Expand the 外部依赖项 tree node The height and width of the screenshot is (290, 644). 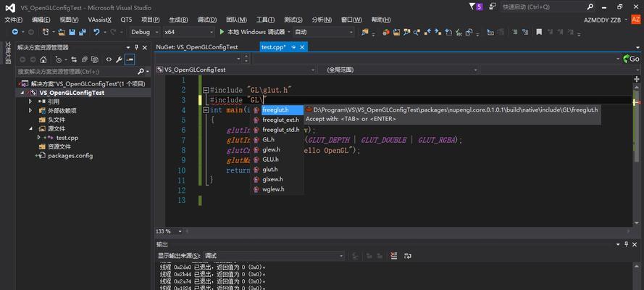point(30,110)
